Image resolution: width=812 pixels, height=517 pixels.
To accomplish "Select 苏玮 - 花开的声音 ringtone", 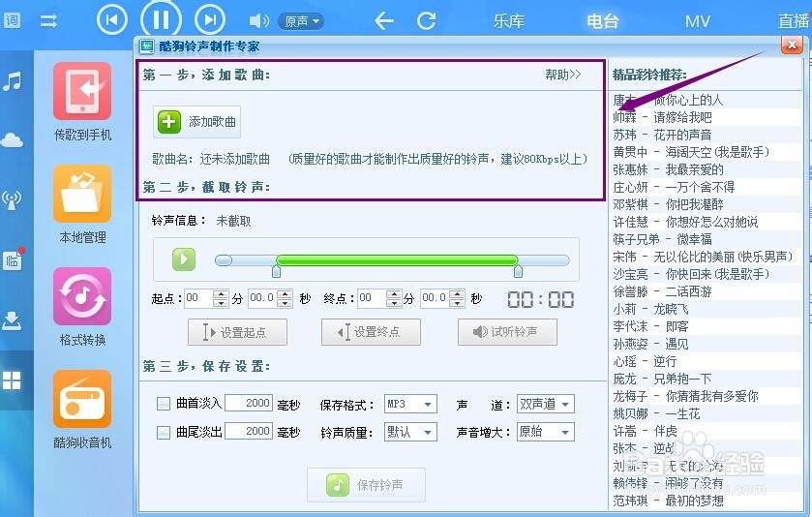I will [662, 136].
